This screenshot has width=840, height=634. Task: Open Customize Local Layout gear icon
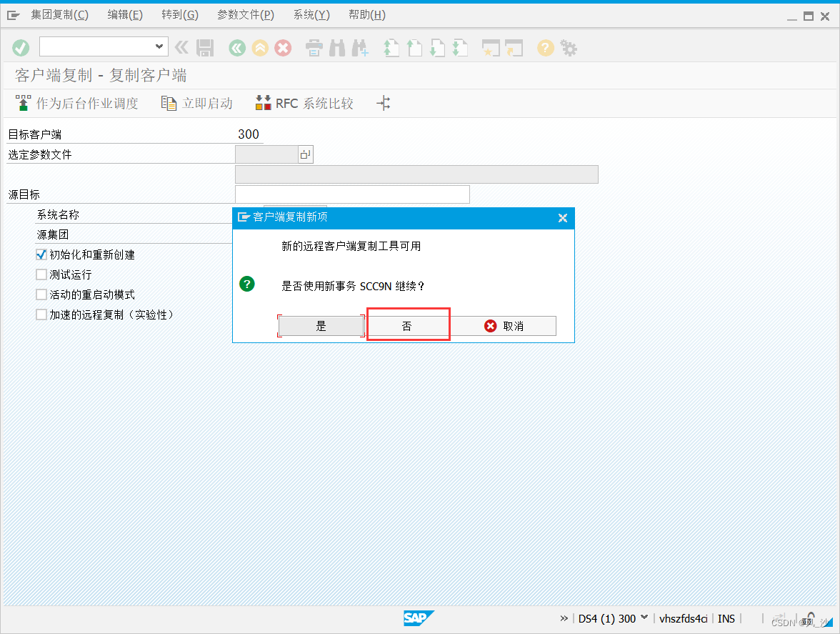[x=569, y=48]
